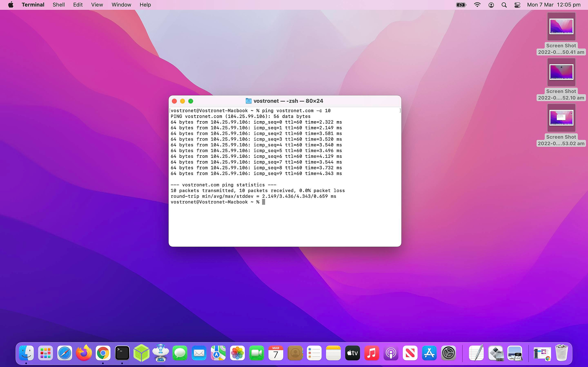The width and height of the screenshot is (588, 367).
Task: Open the Shell menu
Action: coord(59,5)
